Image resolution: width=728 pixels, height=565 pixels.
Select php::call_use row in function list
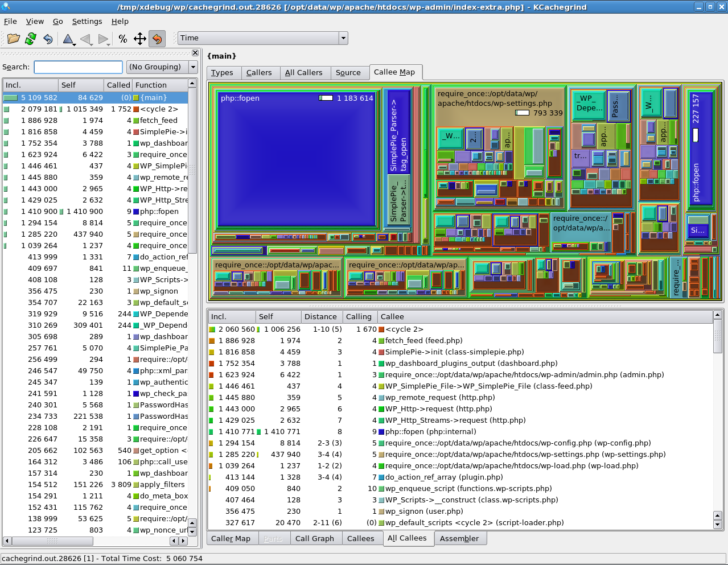pyautogui.click(x=95, y=461)
